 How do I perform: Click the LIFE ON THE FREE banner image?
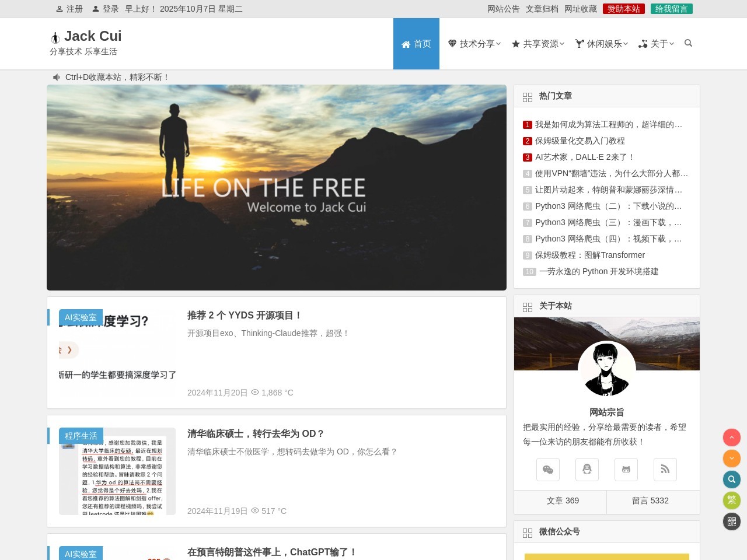coord(277,187)
